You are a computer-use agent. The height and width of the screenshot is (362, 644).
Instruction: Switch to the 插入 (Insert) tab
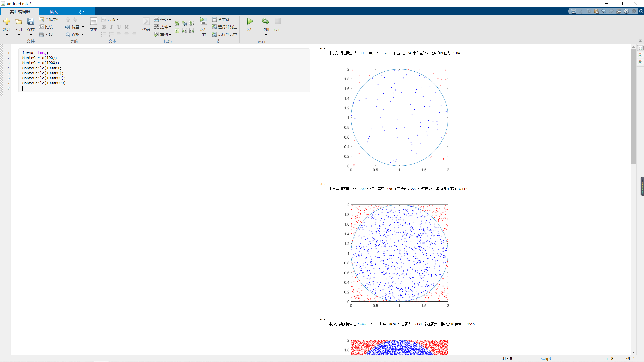point(53,12)
